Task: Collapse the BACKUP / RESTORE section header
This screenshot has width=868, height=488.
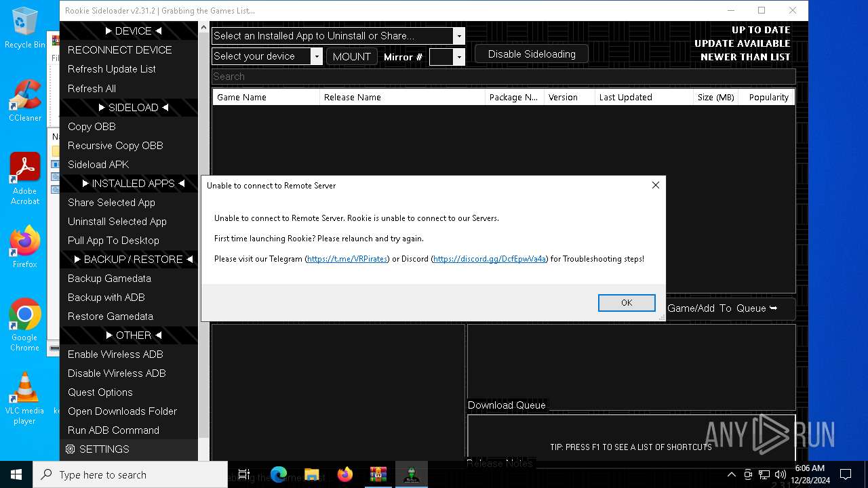Action: click(129, 259)
